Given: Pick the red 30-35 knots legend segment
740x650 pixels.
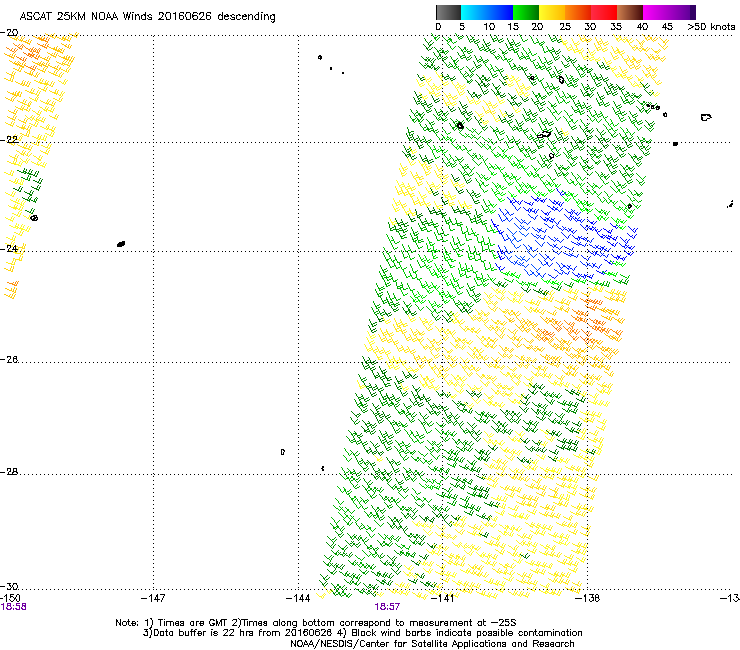Looking at the screenshot, I should 604,12.
